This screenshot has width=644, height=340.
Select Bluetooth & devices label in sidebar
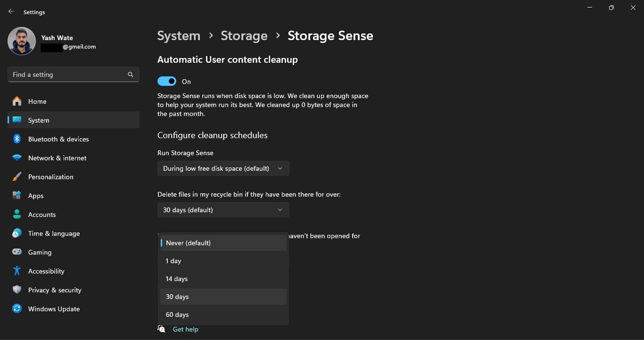click(x=58, y=139)
